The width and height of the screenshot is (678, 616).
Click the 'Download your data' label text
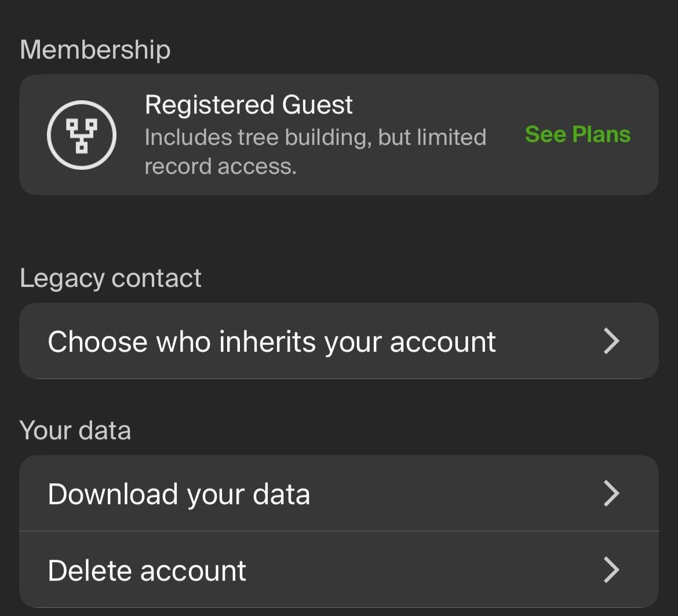178,494
